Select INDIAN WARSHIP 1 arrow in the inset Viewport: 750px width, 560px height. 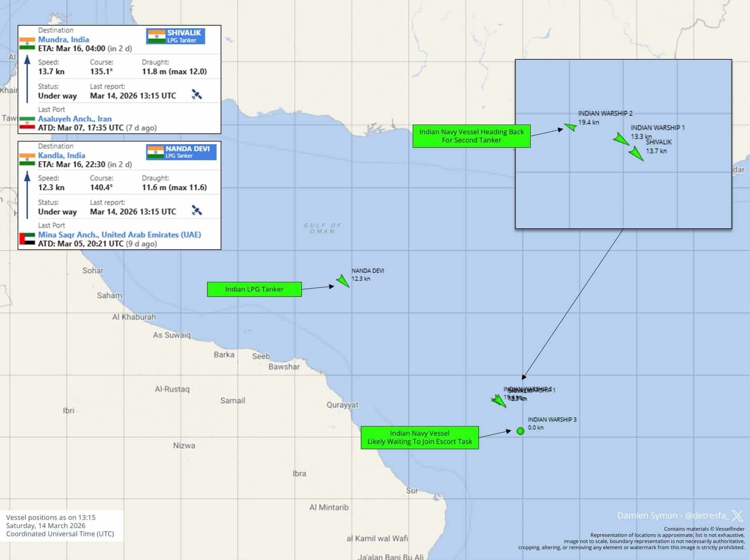[621, 139]
